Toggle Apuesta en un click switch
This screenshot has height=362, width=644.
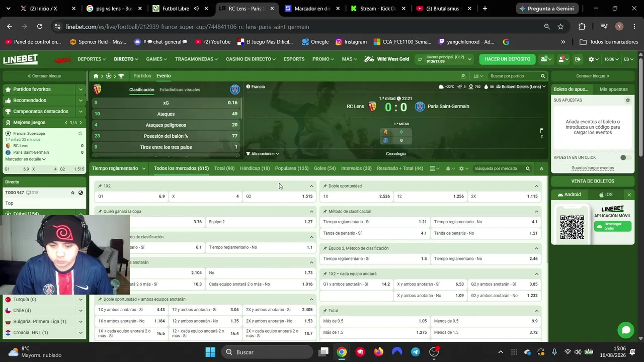624,157
